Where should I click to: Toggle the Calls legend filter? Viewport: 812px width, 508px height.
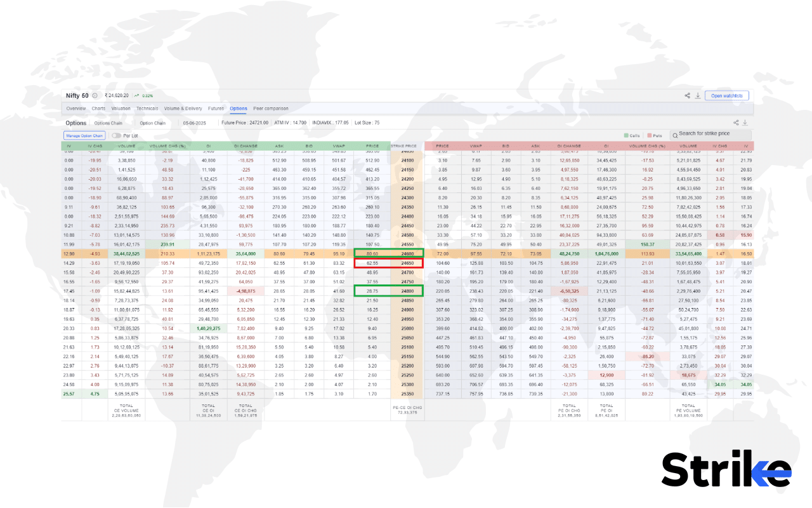tap(633, 135)
